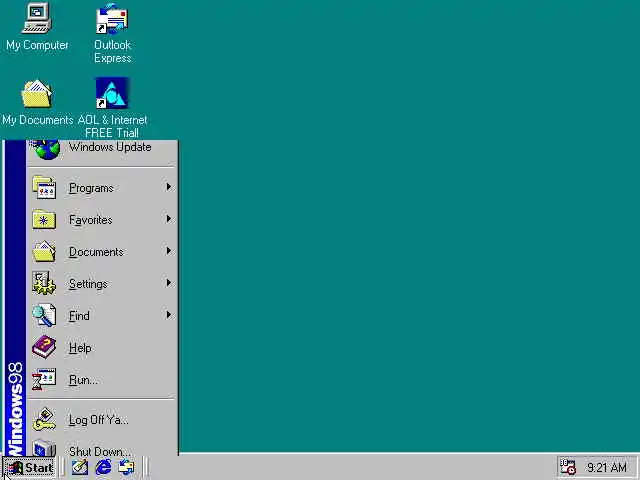Click the Favorites star folder icon

point(44,220)
